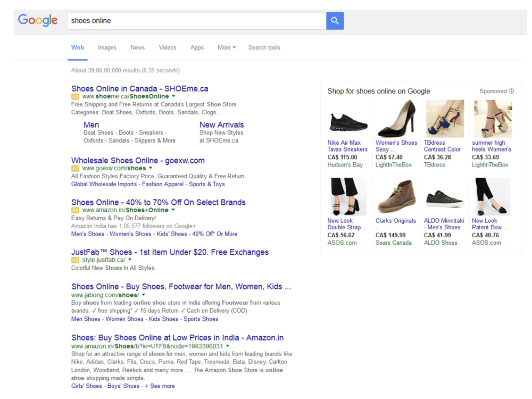
Task: Click 'Women Shoes' link under Jabong
Action: 124,319
